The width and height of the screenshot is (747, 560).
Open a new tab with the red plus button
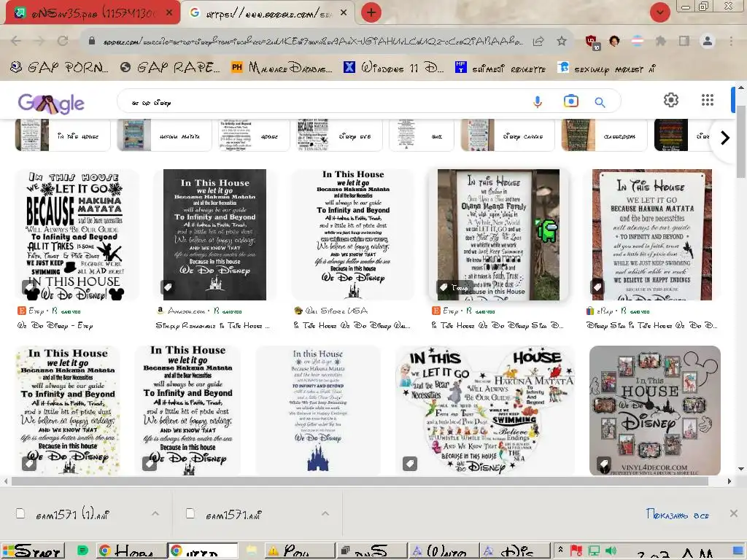point(371,12)
